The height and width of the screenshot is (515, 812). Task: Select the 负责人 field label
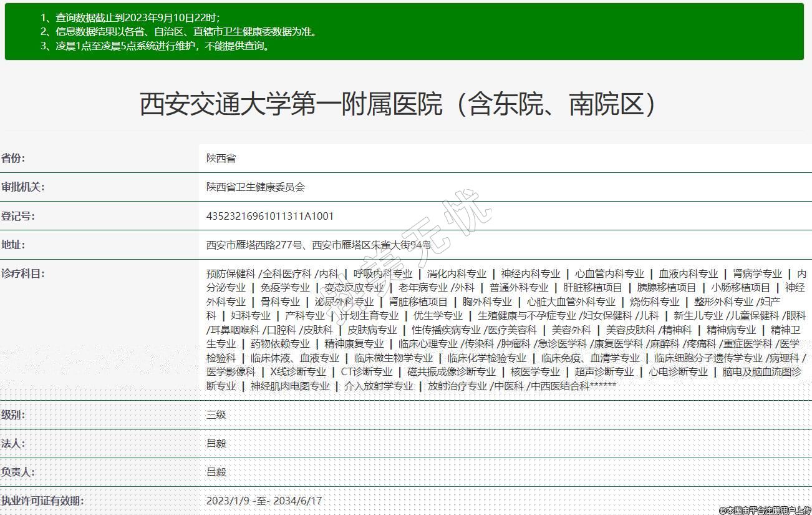tap(17, 472)
